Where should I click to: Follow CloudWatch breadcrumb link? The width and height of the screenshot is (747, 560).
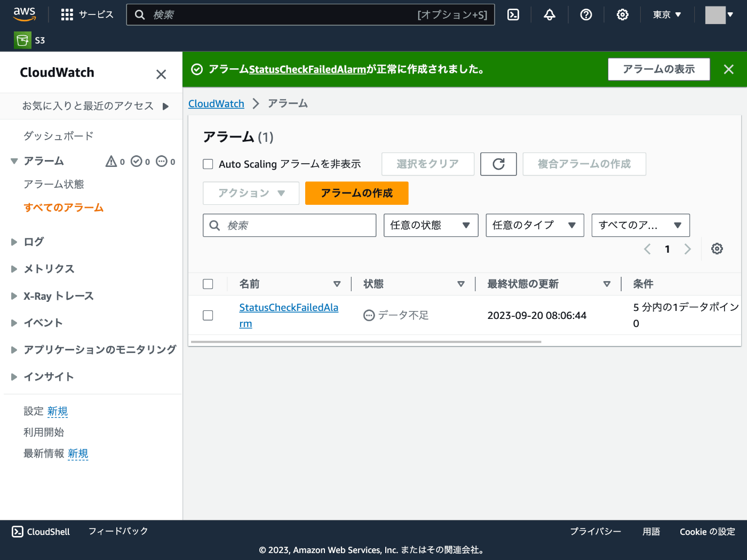[216, 103]
